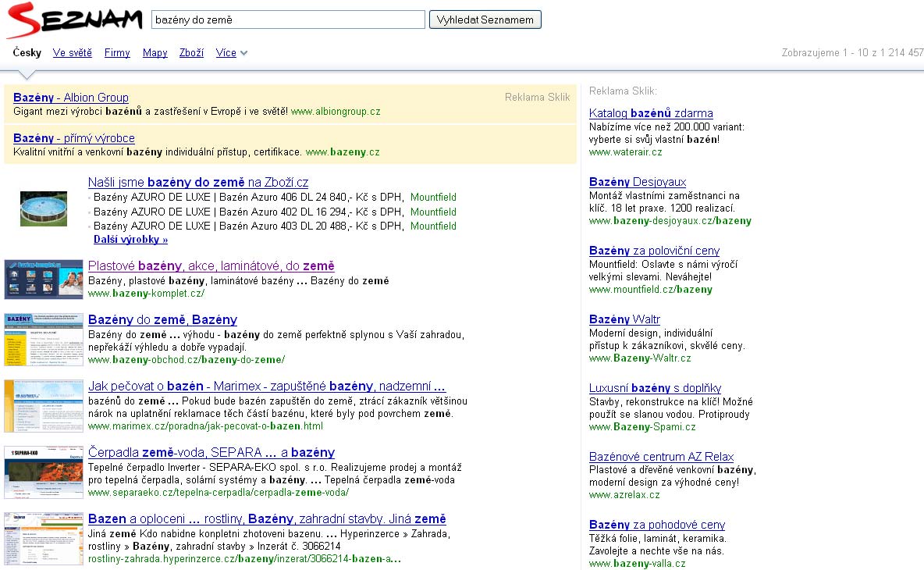Image resolution: width=924 pixels, height=570 pixels.
Task: Visit www.Bazeny-Waltr.cz sidebar URL
Action: pos(640,358)
